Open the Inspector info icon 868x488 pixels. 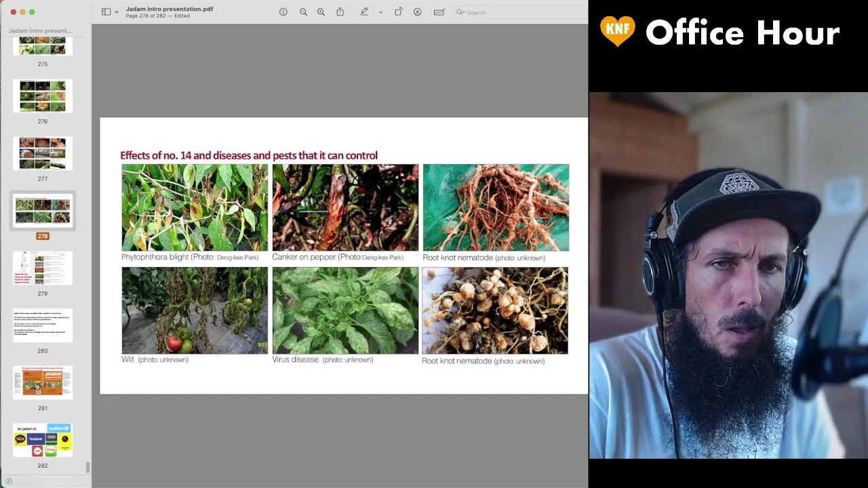tap(283, 12)
